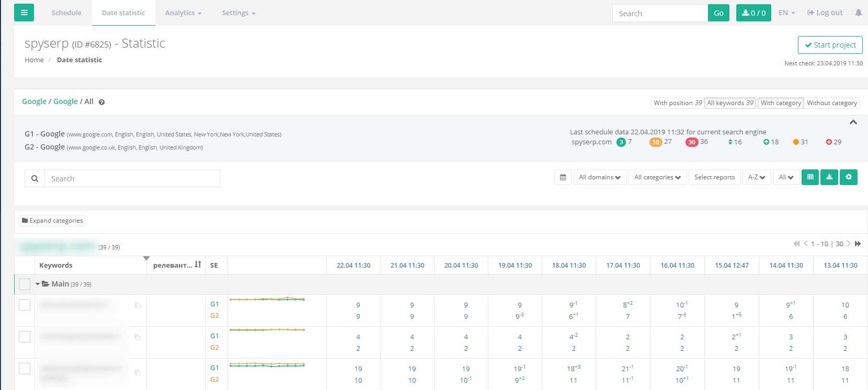Click the third row trend sparkline

[x=267, y=364]
